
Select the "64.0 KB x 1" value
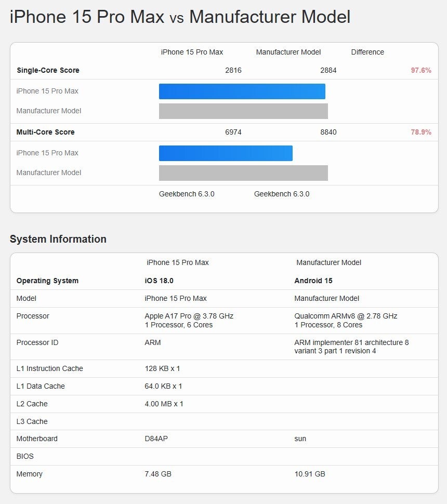tap(163, 387)
